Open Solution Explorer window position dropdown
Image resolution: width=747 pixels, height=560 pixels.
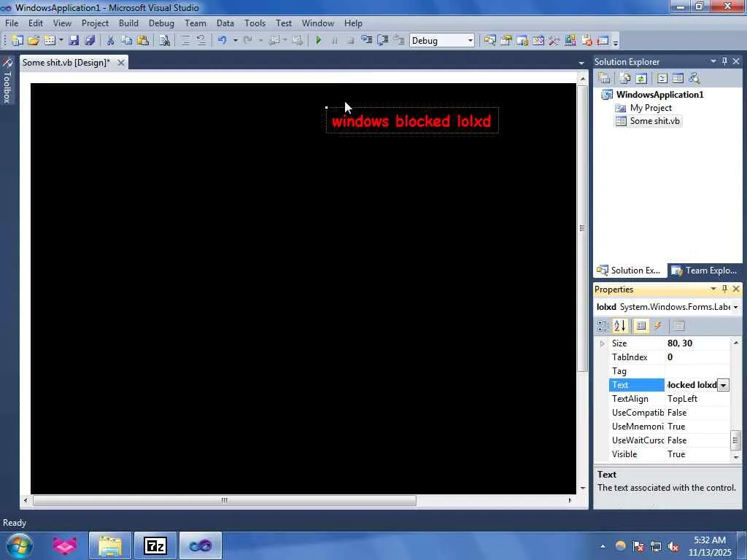coord(713,61)
